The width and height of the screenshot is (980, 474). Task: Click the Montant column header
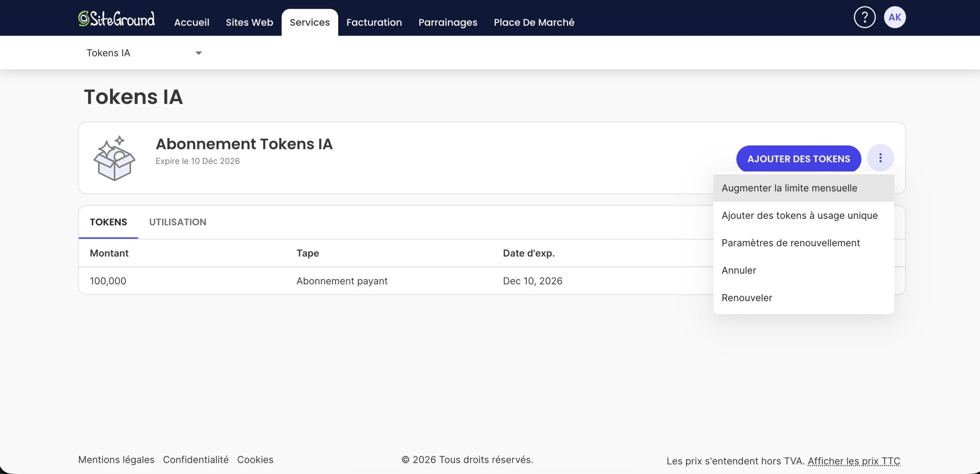[x=109, y=253]
